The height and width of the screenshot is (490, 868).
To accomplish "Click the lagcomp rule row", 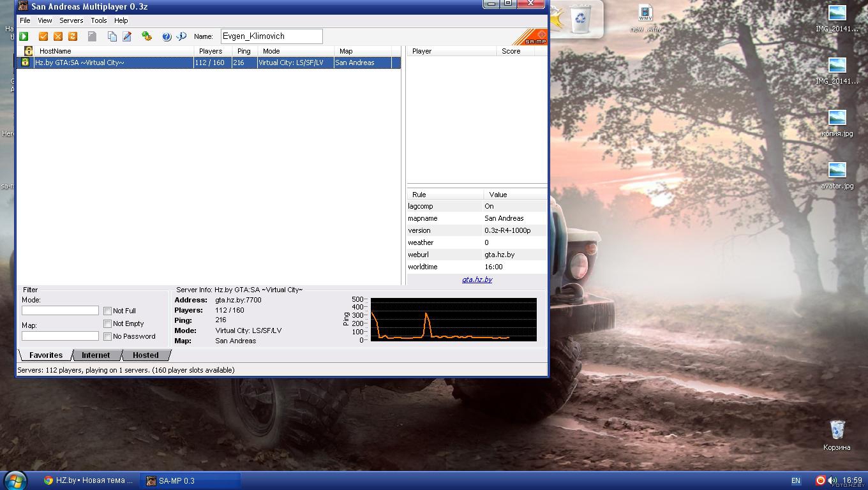I will [x=477, y=206].
